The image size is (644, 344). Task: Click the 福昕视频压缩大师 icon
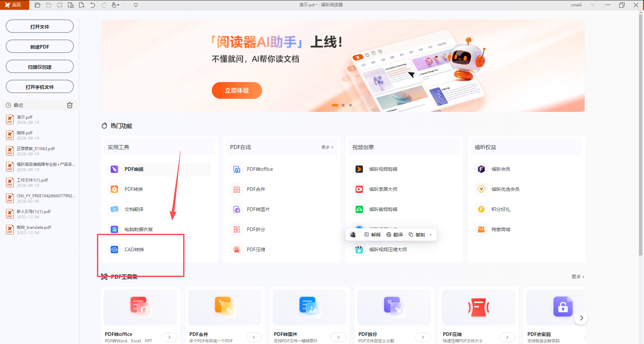359,250
